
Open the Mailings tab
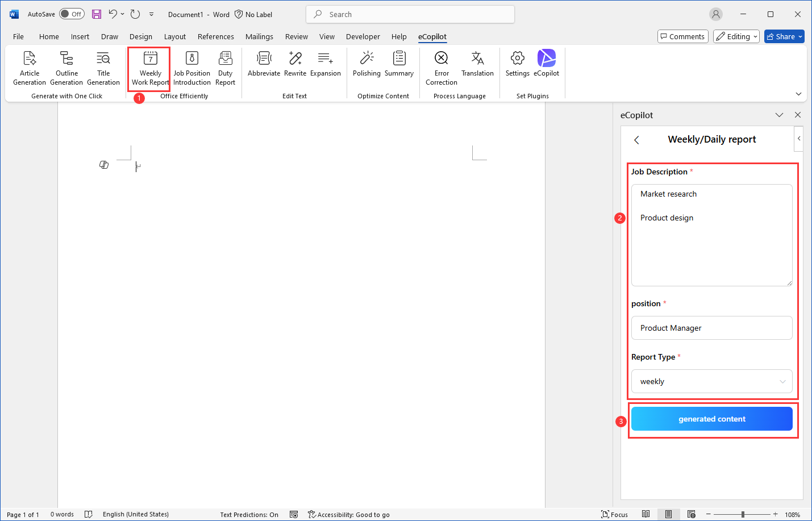(x=259, y=36)
